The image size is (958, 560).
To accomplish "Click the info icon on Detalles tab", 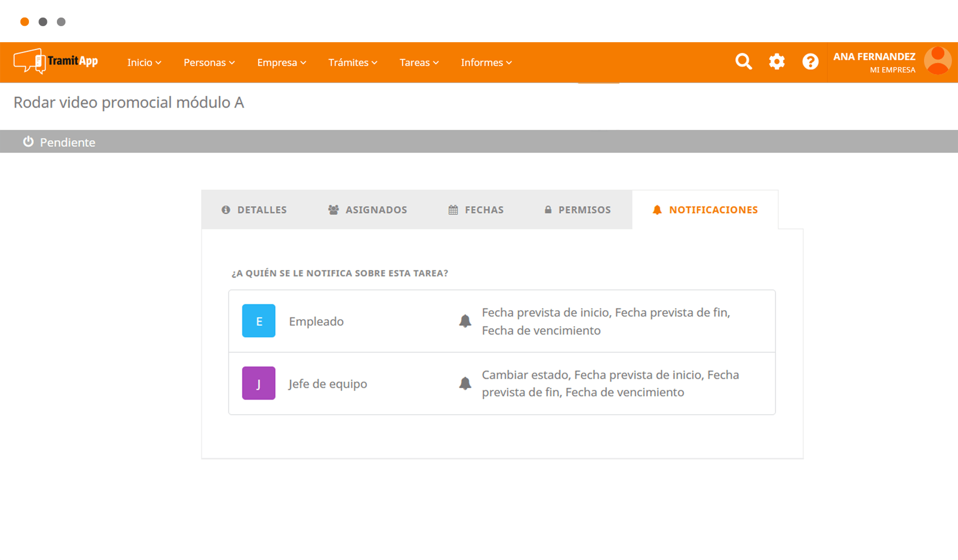I will point(226,209).
